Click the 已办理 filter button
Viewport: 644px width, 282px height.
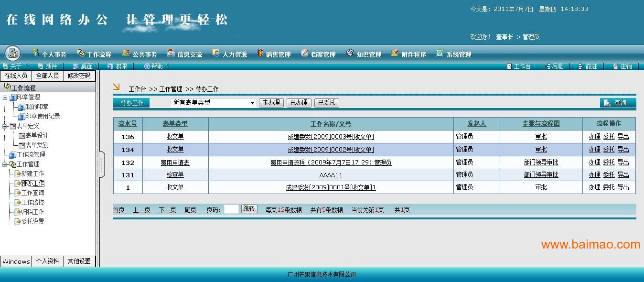[x=299, y=103]
